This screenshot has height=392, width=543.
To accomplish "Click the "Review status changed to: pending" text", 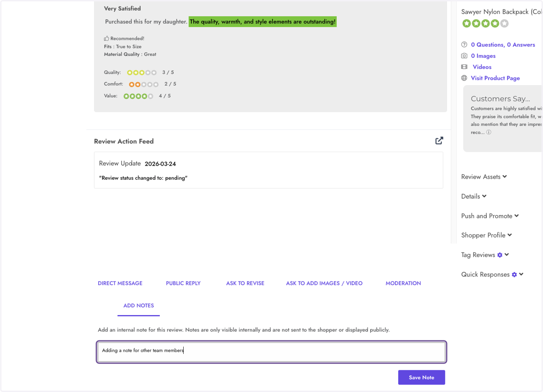I will (143, 178).
